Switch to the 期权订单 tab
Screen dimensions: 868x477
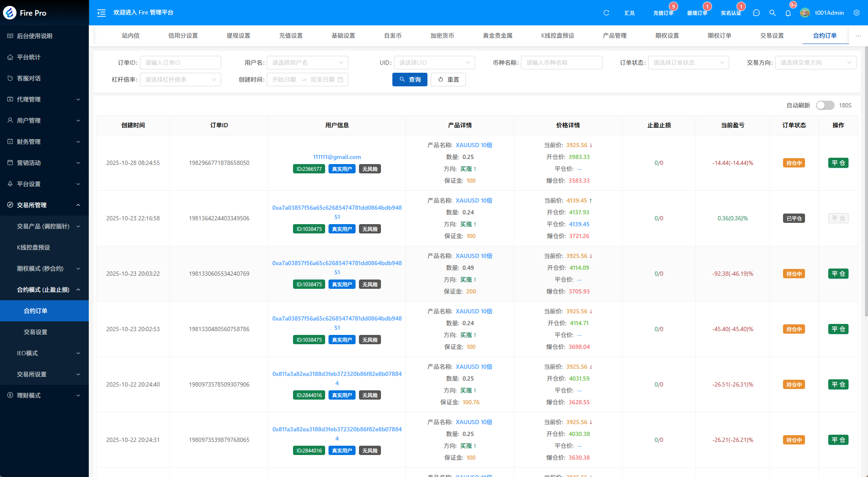point(719,36)
